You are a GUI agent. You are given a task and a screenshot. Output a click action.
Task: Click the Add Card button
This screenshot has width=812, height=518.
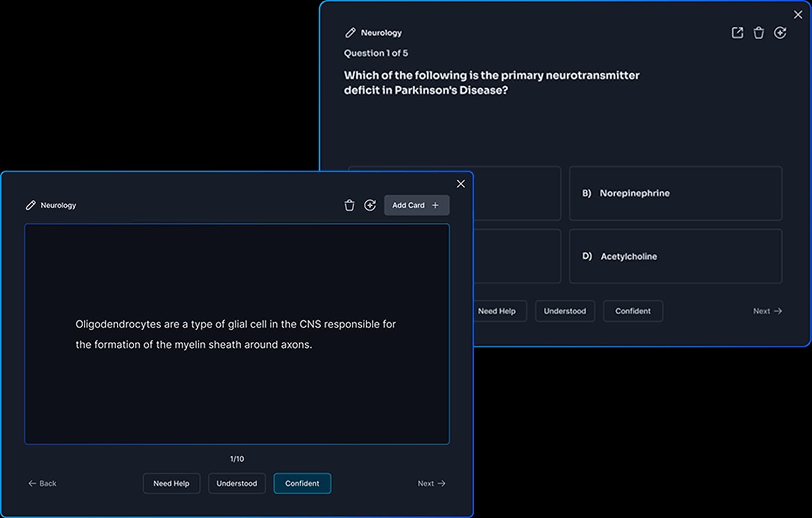tap(416, 205)
